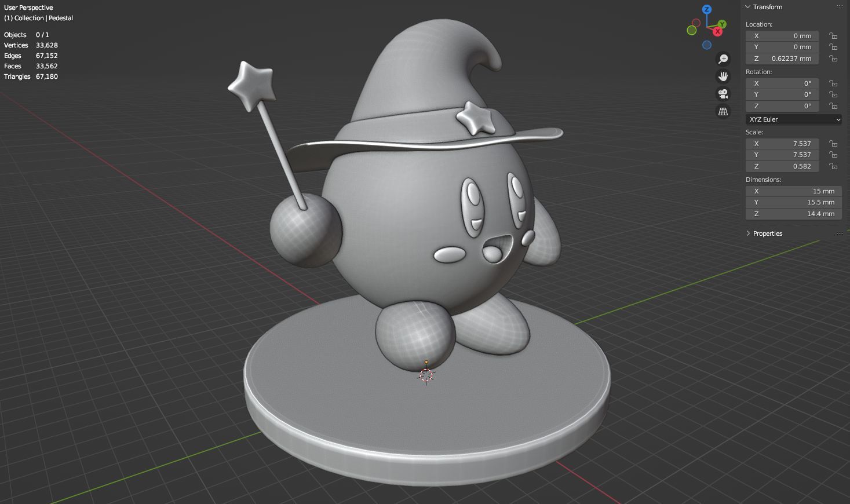Lock the Rotation Y value
Viewport: 850px width, 504px height.
(x=833, y=94)
